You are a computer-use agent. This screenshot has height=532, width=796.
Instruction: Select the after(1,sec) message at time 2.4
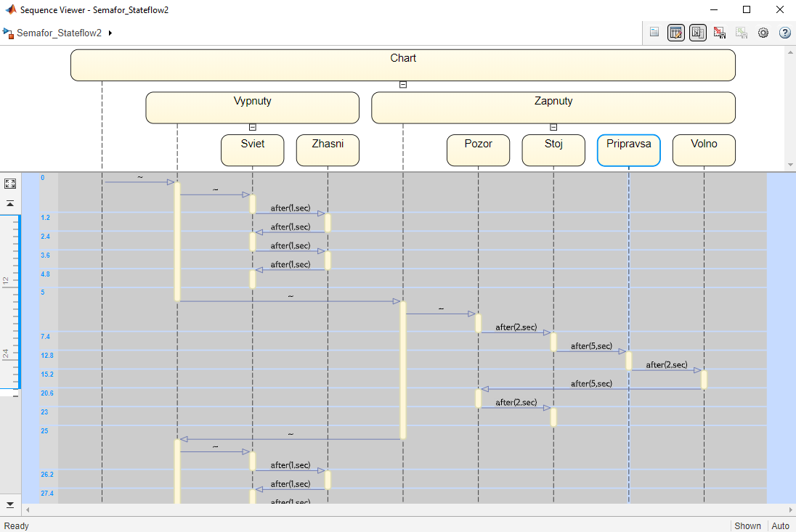tap(291, 227)
